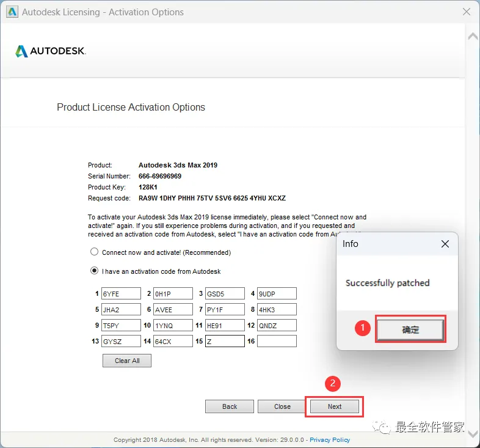Click activation field 10 containing 1YNQ
Image resolution: width=480 pixels, height=448 pixels.
(x=173, y=325)
